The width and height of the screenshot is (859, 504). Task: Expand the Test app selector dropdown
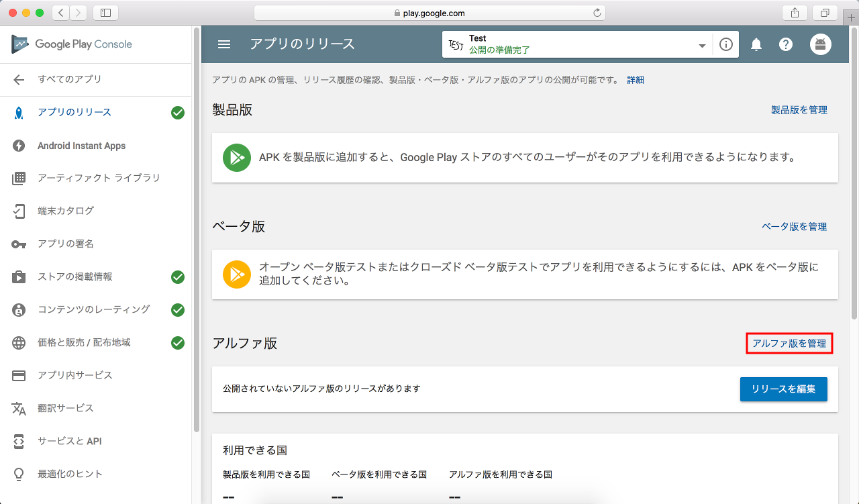pyautogui.click(x=702, y=45)
